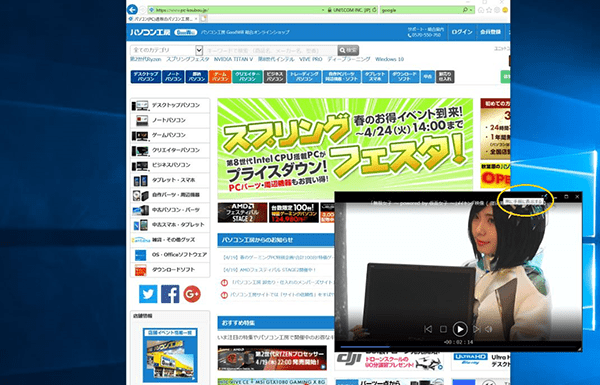Screen dimensions: 600x385
Task: Open ダウンロードソフト in the left sidebar
Action: (170, 269)
